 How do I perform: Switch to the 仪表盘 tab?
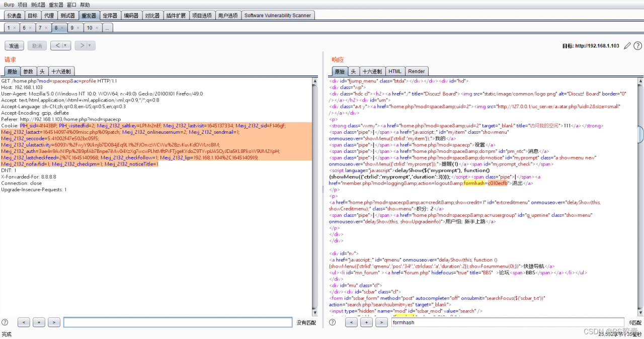click(x=14, y=16)
